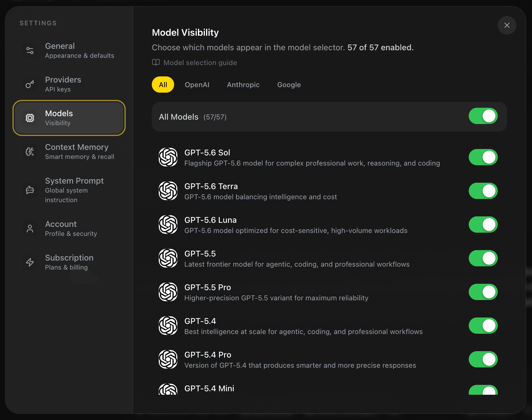This screenshot has height=420, width=532.
Task: Toggle All Models visibility switch
Action: point(483,116)
